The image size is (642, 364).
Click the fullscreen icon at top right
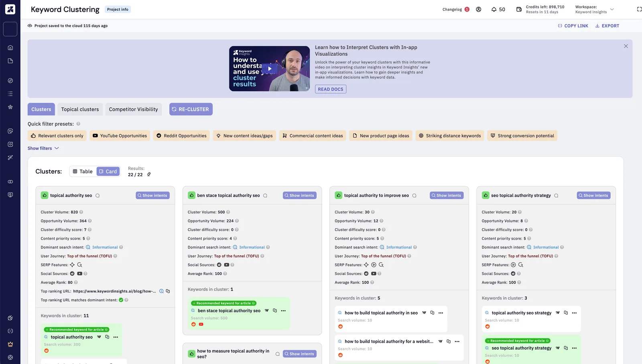coord(639,9)
